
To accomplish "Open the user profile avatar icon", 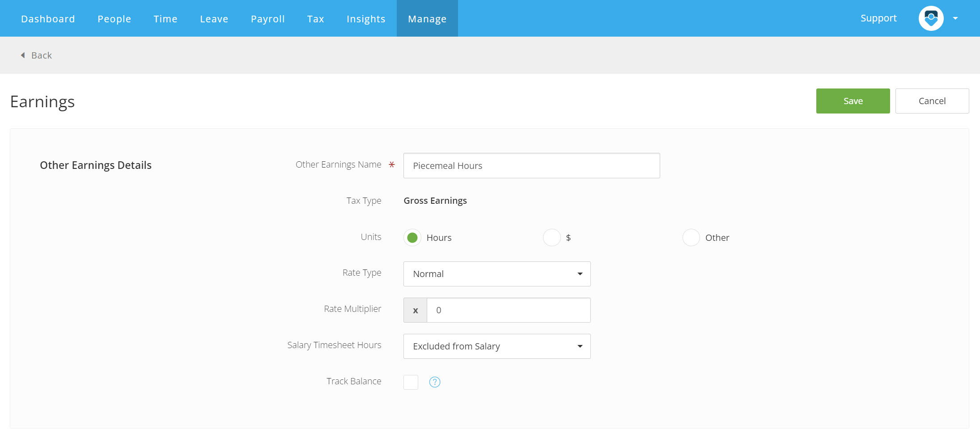I will pos(931,18).
